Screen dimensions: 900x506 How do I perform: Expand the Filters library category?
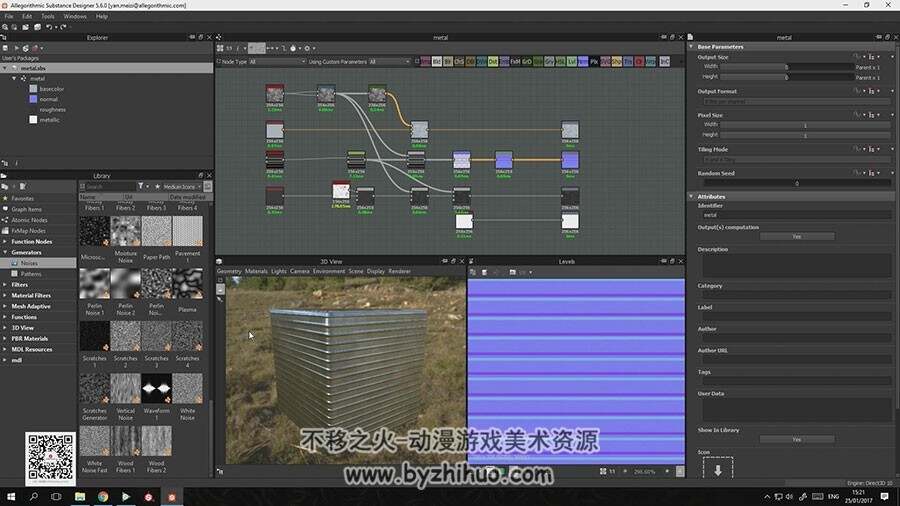[x=5, y=285]
